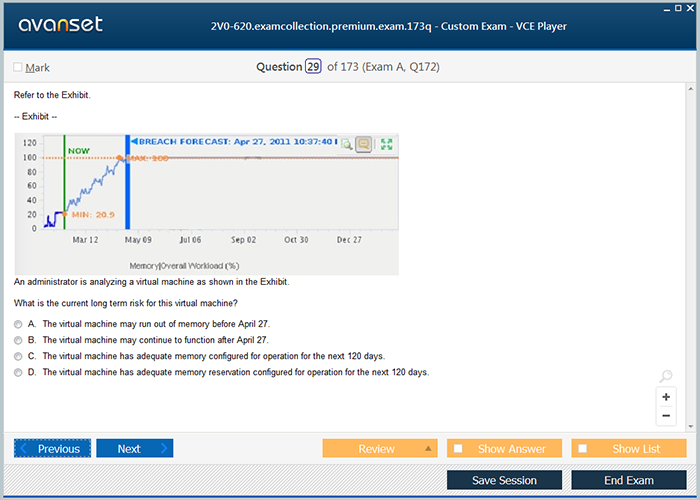The image size is (700, 500).
Task: Toggle the Show List checkbox
Action: 583,449
